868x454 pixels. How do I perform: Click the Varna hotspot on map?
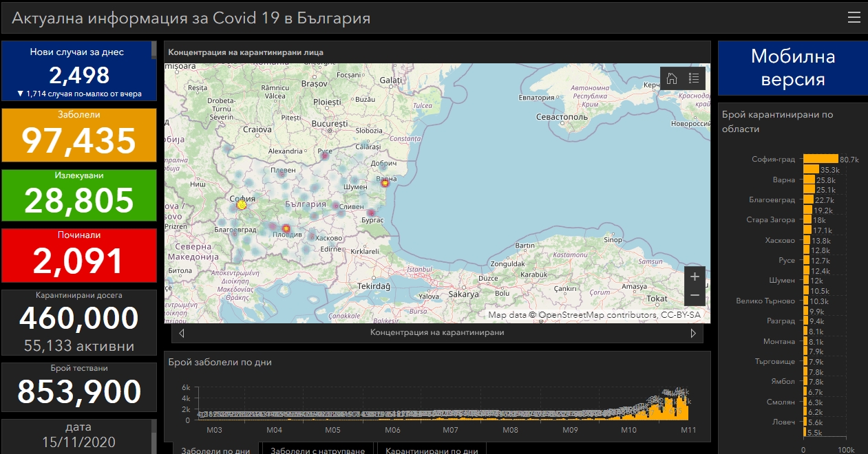point(384,182)
